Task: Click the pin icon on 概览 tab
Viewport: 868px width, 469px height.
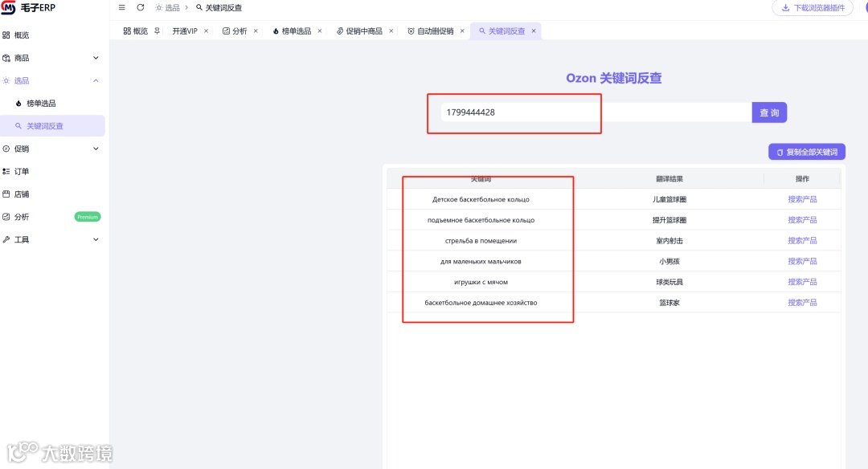Action: [x=158, y=31]
